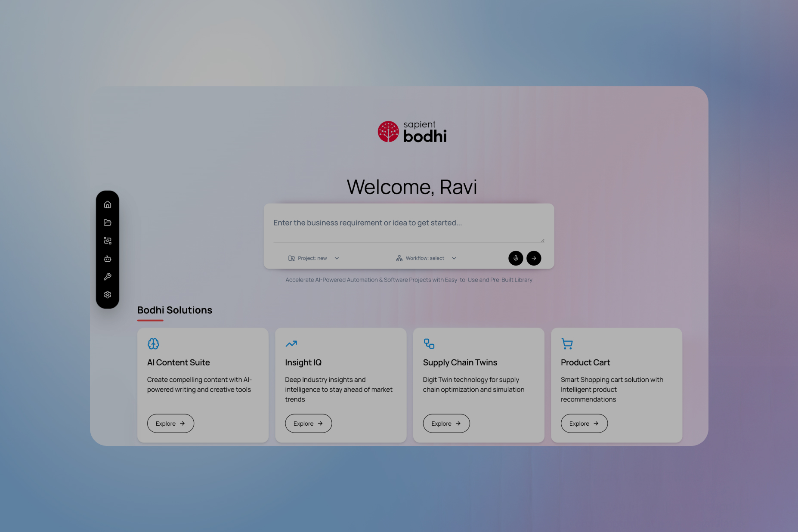This screenshot has height=532, width=798.
Task: Click the Home icon in sidebar
Action: 108,204
